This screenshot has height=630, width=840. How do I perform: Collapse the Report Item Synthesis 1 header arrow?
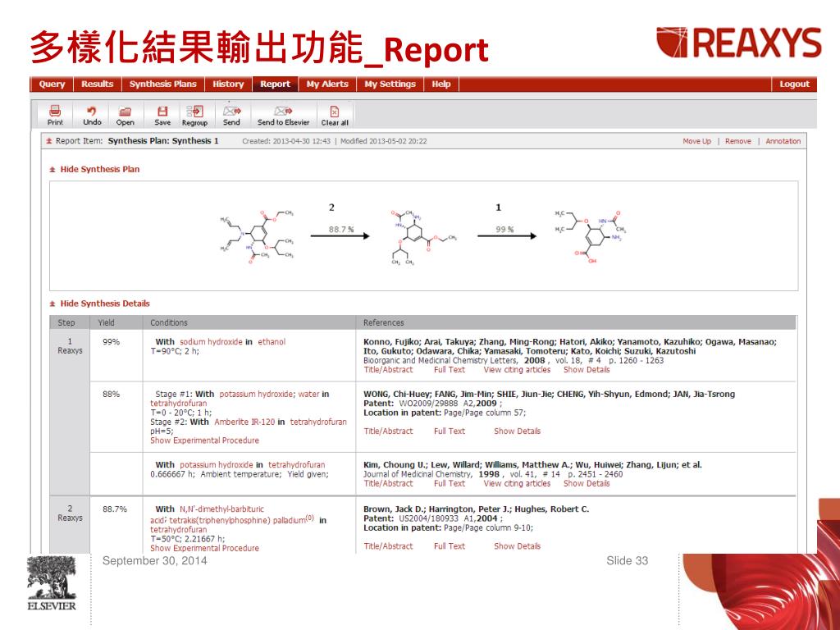tap(49, 141)
